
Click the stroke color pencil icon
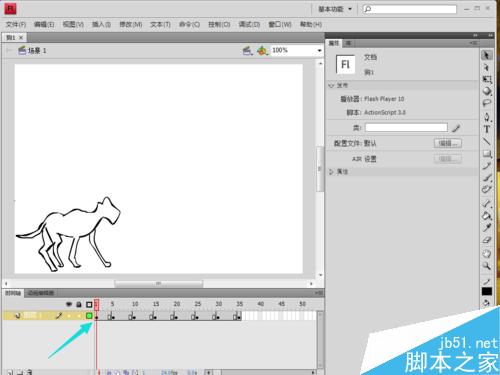coord(487,282)
